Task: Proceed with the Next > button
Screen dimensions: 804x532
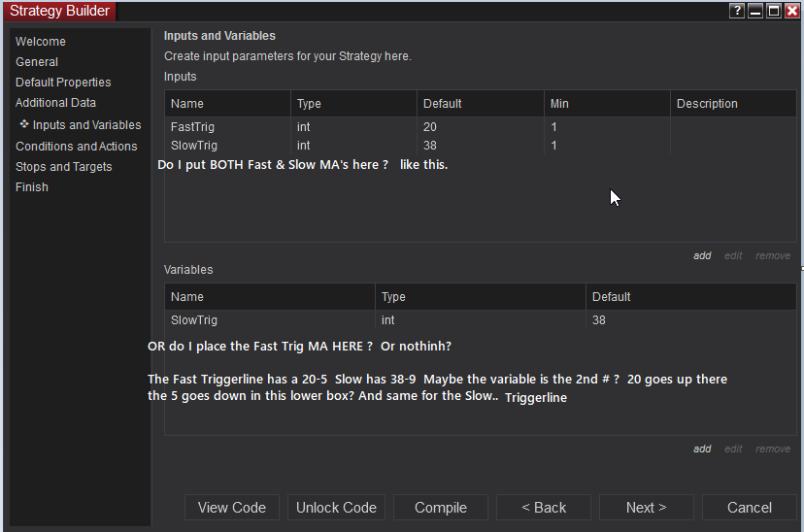Action: tap(646, 508)
